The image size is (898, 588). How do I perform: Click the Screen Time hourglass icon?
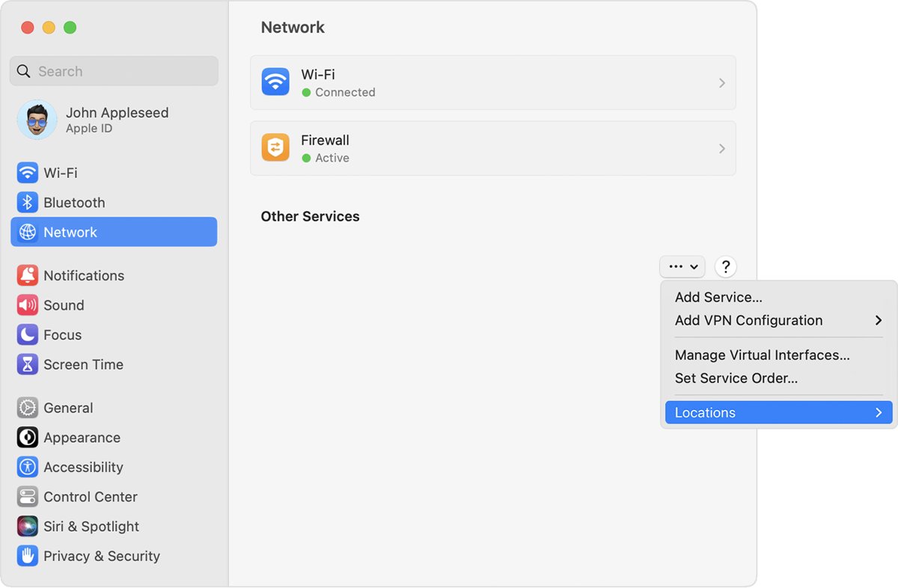[28, 364]
